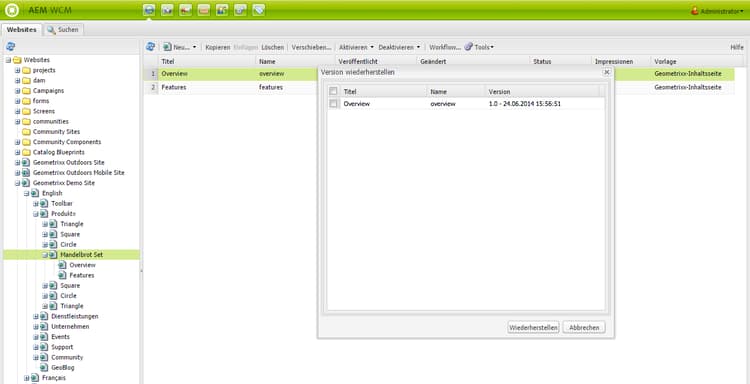Click the AEM home logo icon
Screen dimensions: 750x384
[x=11, y=10]
